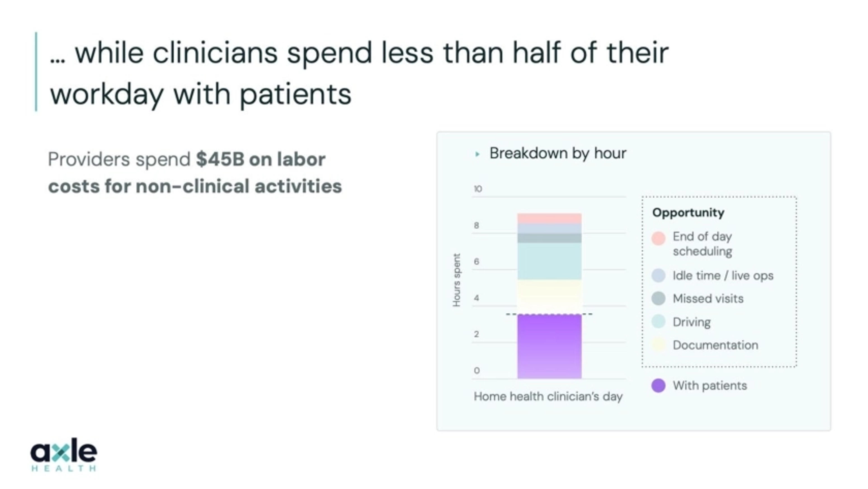Viewport: 868px width, 489px height.
Task: Select the Opportunity legend heading
Action: click(x=688, y=212)
